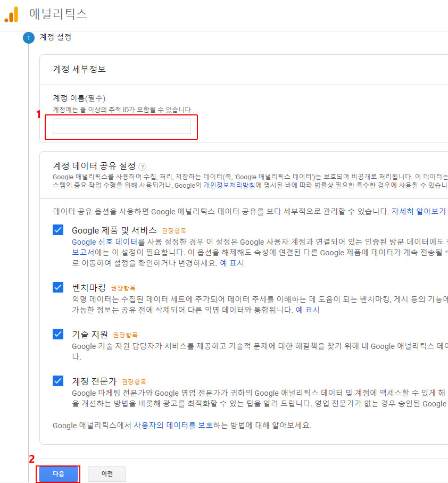The height and width of the screenshot is (483, 448).
Task: Open the 사용자의 데이터를 보호 link
Action: pos(173,426)
